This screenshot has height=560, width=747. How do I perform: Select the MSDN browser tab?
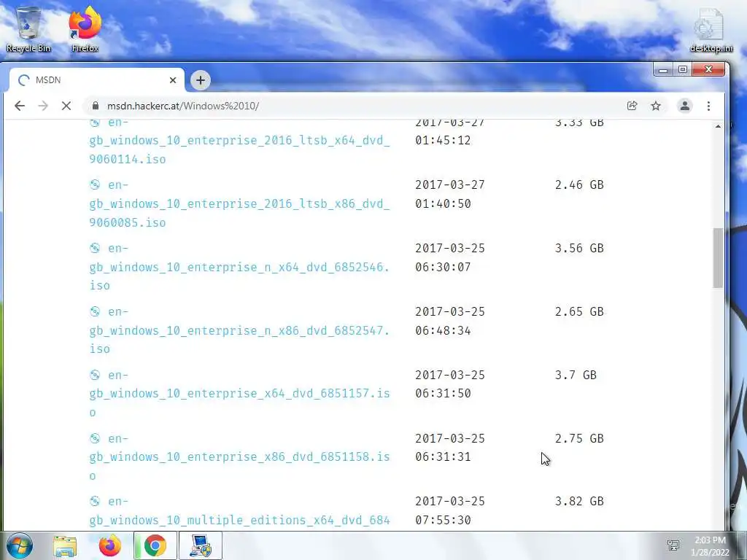[x=97, y=80]
